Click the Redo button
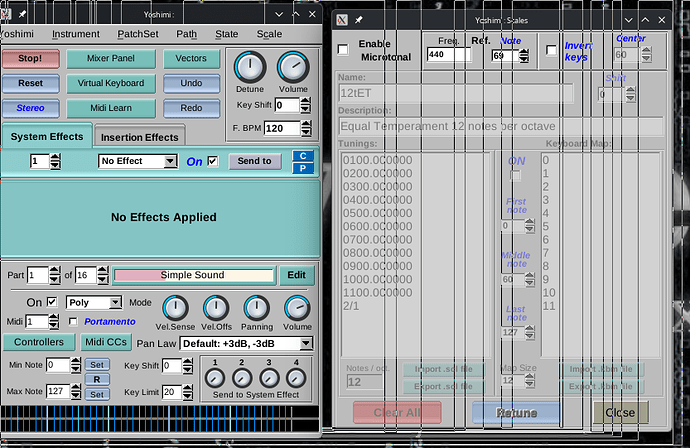This screenshot has height=448, width=690. point(191,108)
